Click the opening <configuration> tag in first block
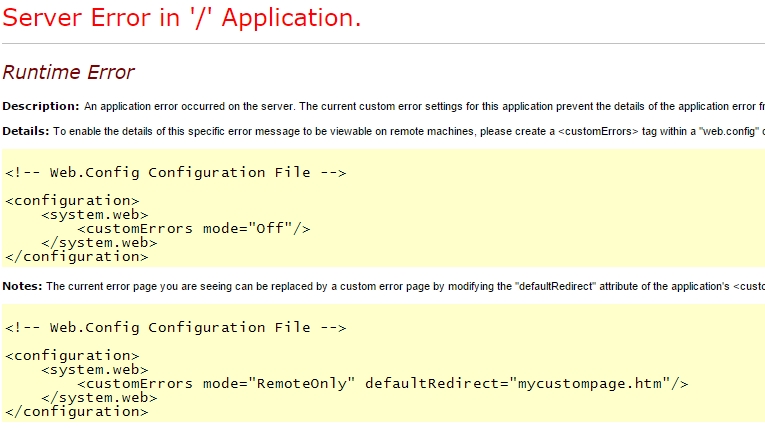The height and width of the screenshot is (428, 765). 72,200
